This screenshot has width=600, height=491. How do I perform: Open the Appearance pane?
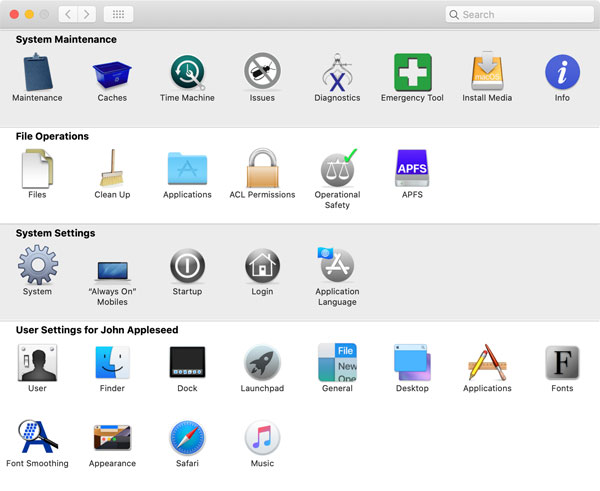click(112, 437)
